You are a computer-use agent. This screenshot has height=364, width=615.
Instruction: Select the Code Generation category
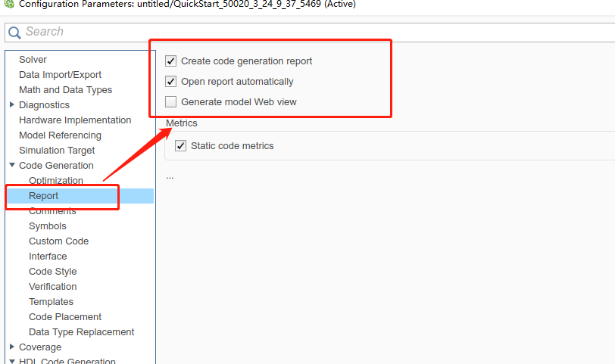coord(56,165)
